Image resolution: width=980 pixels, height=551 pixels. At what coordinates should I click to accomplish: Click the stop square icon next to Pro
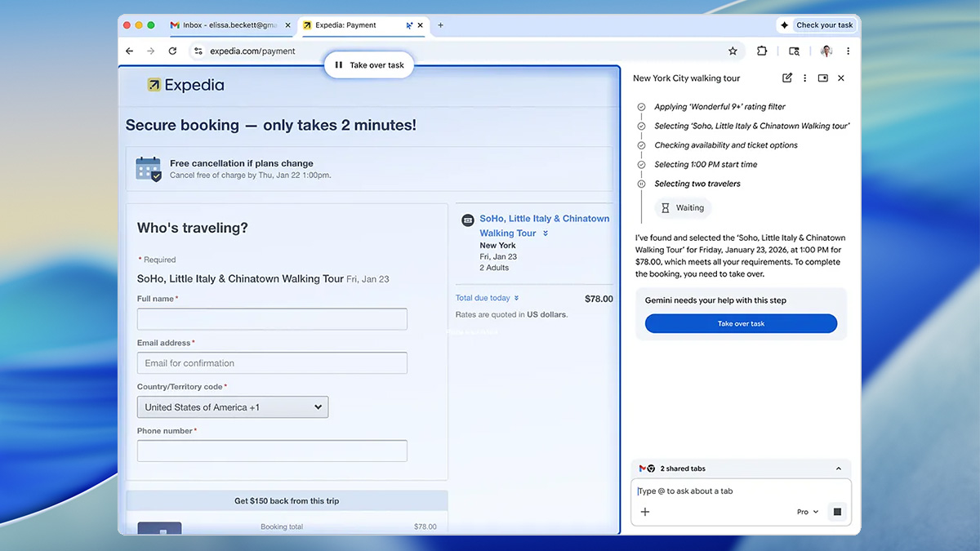[836, 511]
